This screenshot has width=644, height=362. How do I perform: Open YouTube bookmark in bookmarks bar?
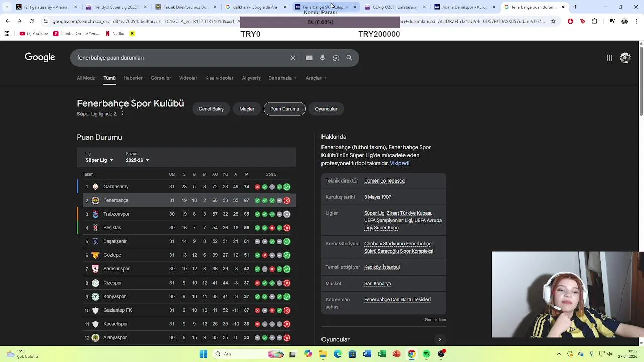[x=34, y=34]
